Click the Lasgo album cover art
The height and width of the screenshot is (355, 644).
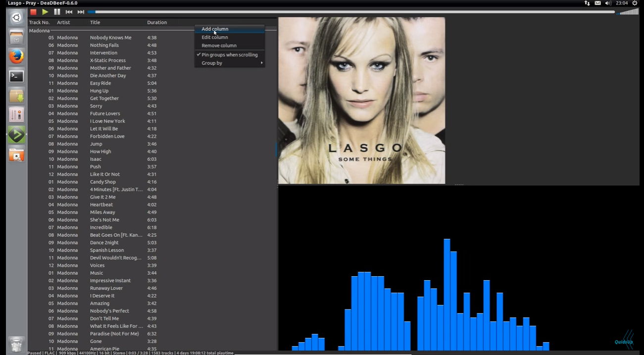pyautogui.click(x=361, y=101)
